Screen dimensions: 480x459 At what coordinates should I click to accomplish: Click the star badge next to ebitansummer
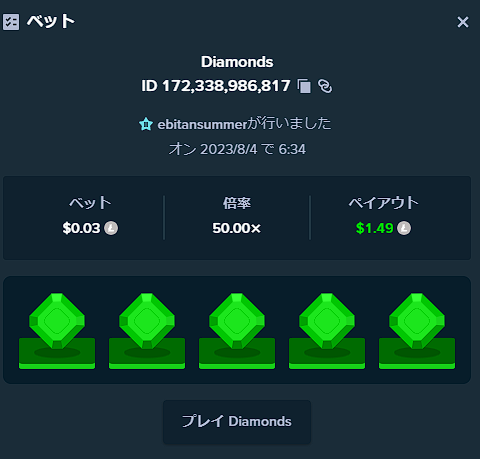146,124
